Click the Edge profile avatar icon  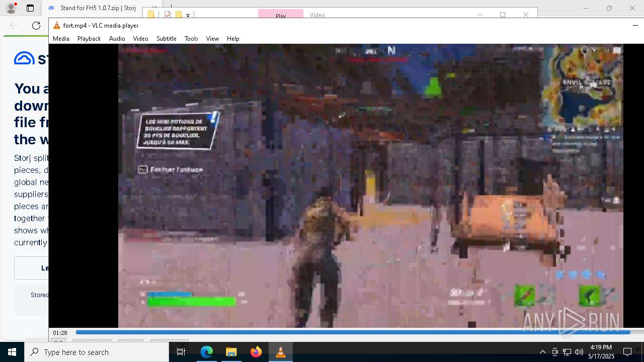point(11,8)
